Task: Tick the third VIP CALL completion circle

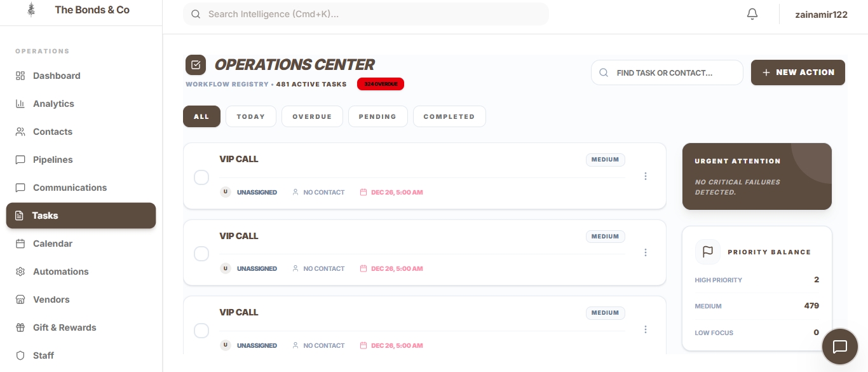Action: [x=201, y=330]
